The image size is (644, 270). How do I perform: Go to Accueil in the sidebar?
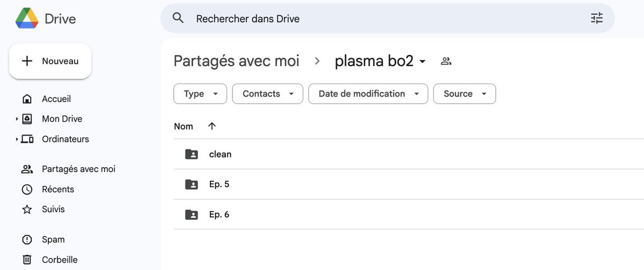tap(56, 99)
